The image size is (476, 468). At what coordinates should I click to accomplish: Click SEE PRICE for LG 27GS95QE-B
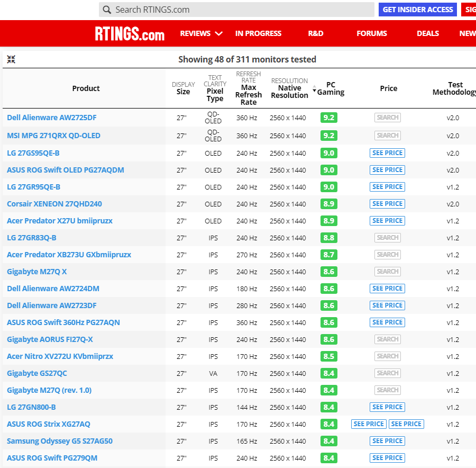387,153
